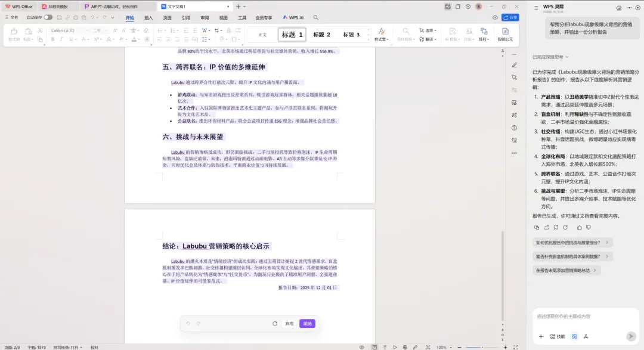Switch to the 插入 ribbon tab
644x350 pixels.
coord(148,18)
